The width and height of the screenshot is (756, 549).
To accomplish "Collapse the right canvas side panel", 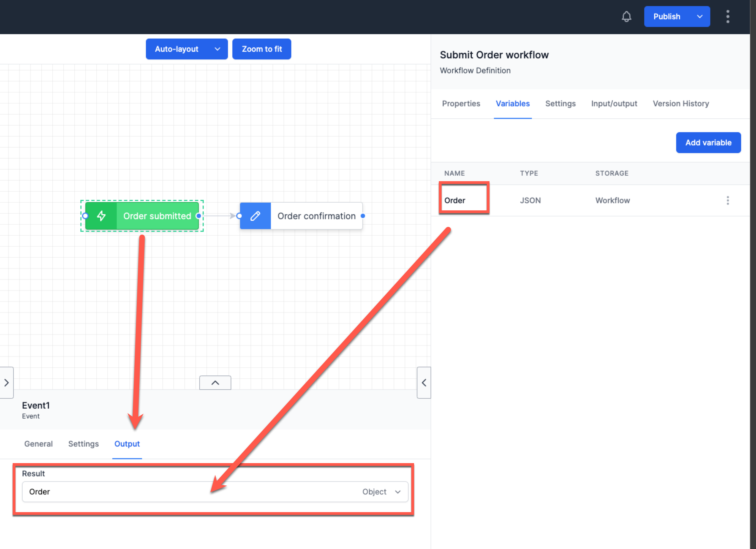I will (424, 383).
